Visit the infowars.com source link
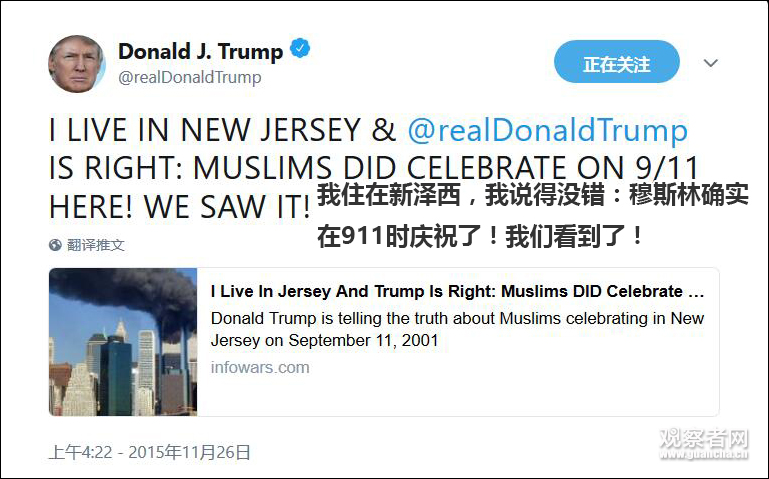Screen dimensions: 769x479 [260, 367]
